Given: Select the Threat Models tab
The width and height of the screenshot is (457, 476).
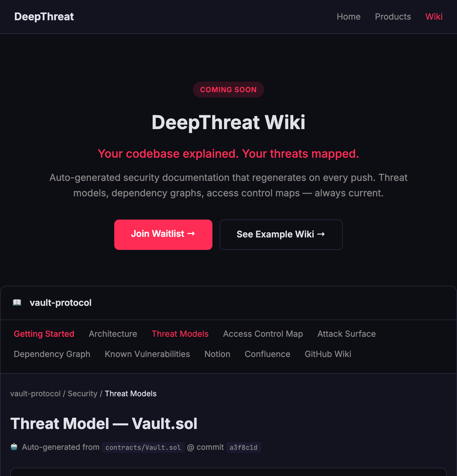Looking at the screenshot, I should click(x=180, y=334).
